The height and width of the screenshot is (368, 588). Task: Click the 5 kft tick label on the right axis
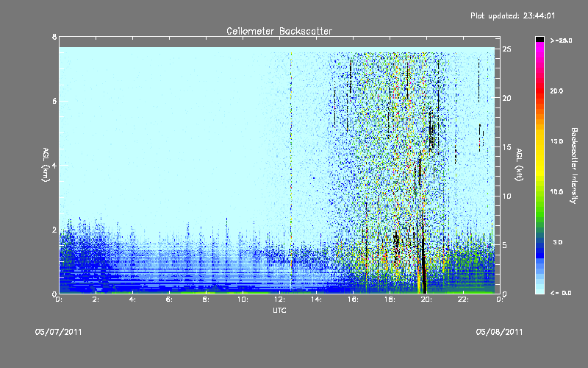(x=505, y=245)
